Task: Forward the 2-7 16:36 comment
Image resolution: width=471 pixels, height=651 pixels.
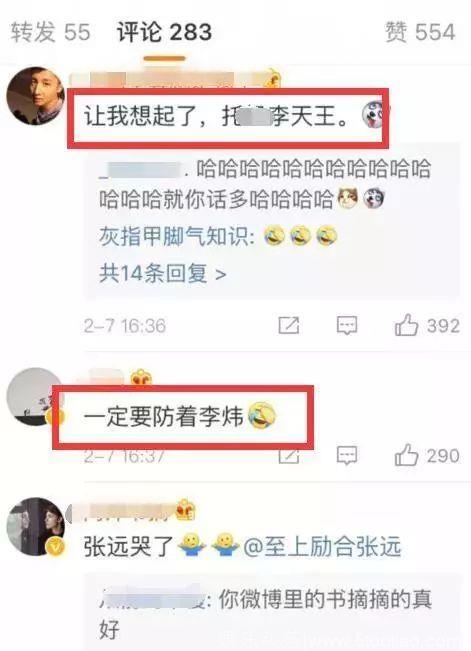Action: (x=289, y=325)
